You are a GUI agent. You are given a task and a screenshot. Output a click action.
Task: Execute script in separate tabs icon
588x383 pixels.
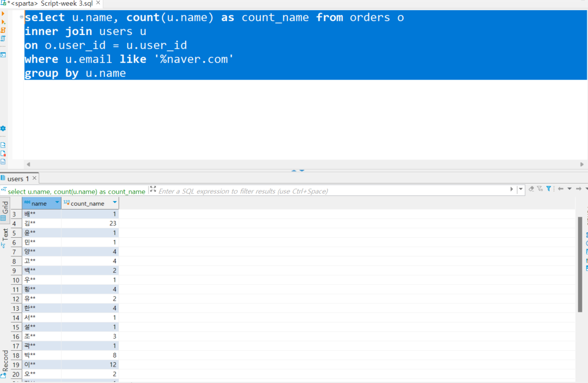pos(3,38)
